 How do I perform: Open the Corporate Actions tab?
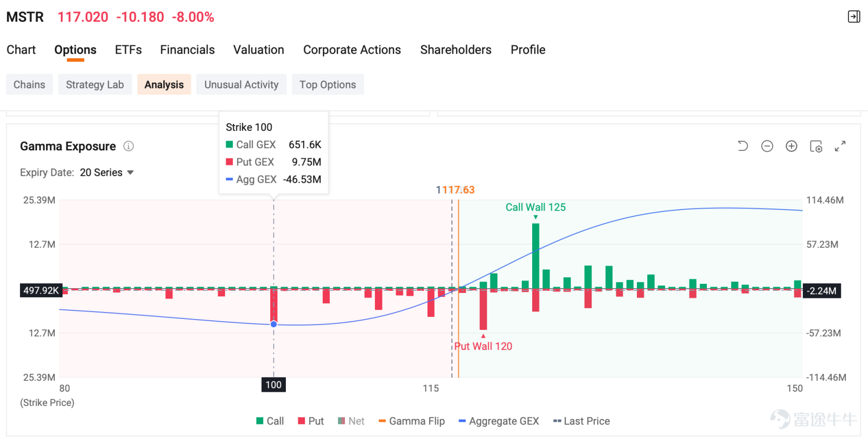(x=352, y=50)
